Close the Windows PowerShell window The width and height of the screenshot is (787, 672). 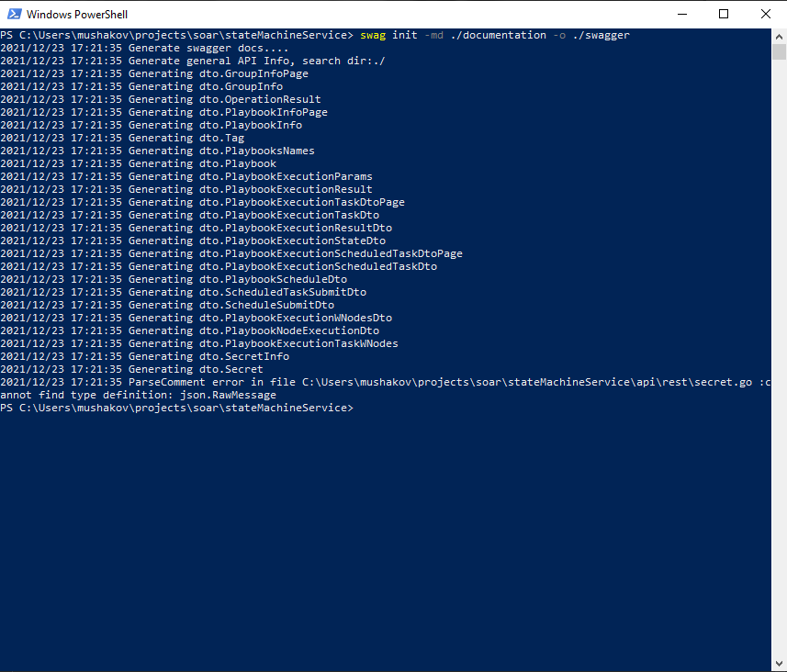pos(765,14)
